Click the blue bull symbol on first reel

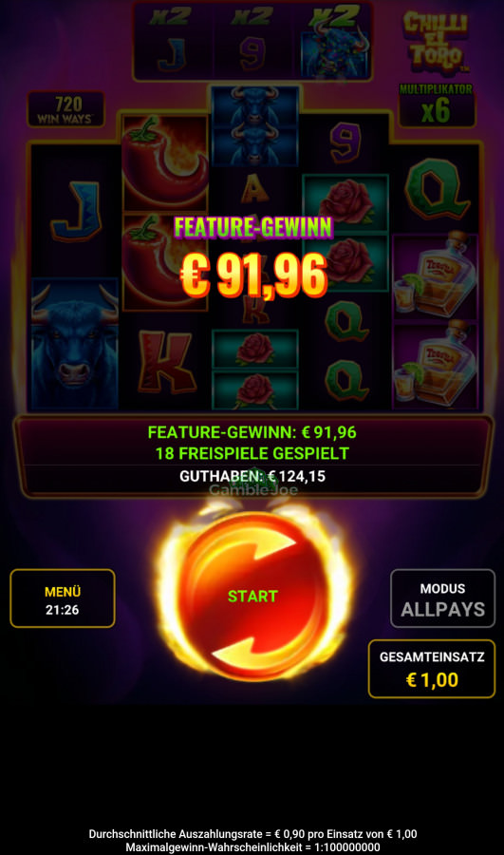click(x=75, y=345)
